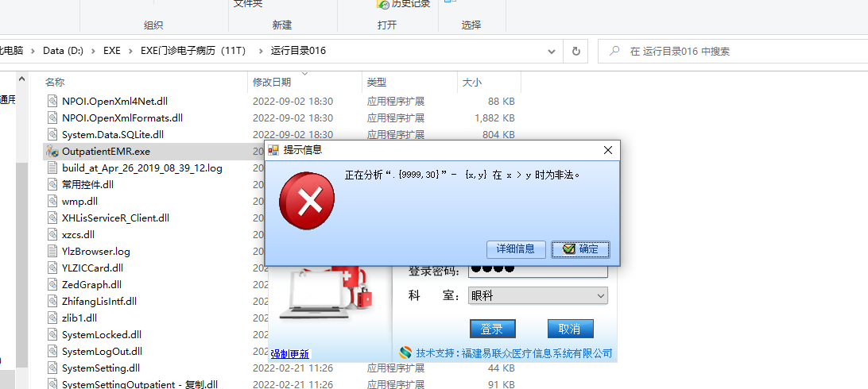The image size is (868, 389).
Task: Click the search magnifier icon
Action: click(x=614, y=51)
